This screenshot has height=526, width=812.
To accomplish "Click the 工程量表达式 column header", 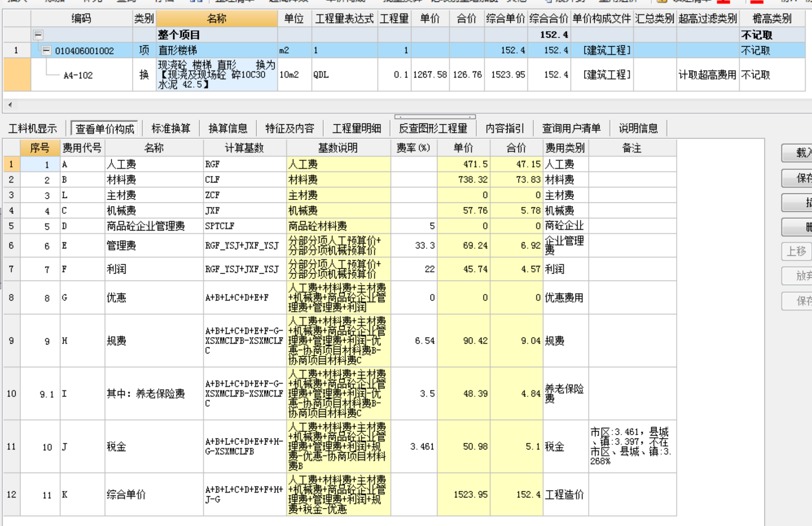I will pos(344,18).
